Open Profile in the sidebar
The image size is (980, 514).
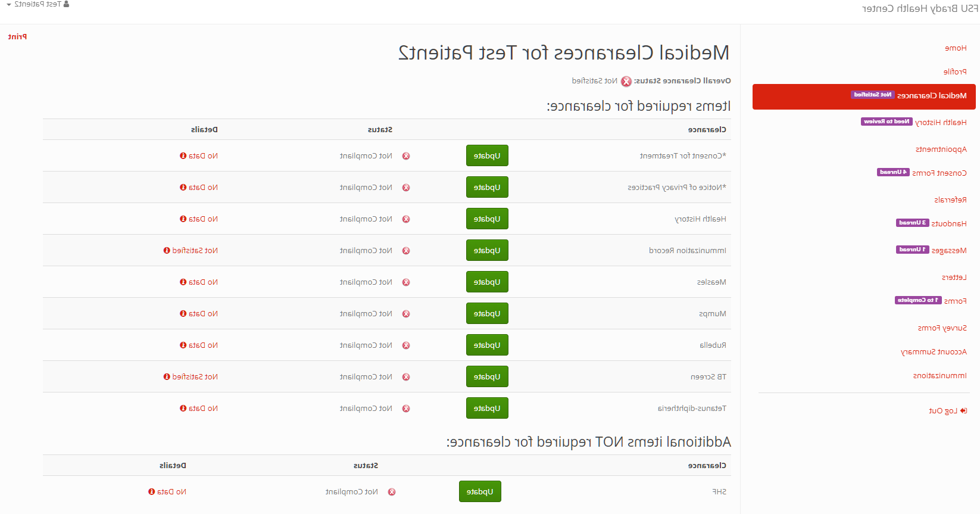(955, 71)
